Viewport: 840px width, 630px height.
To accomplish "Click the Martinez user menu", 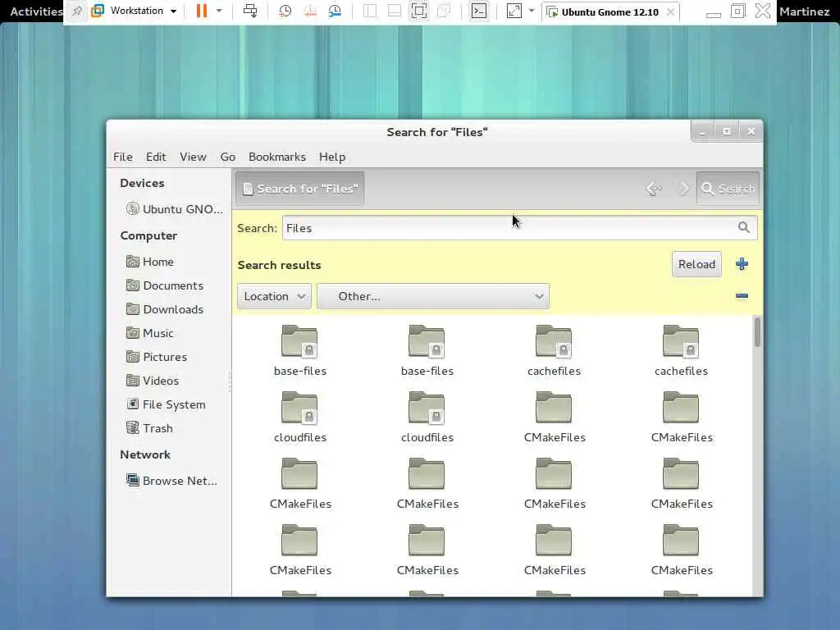I will pyautogui.click(x=805, y=11).
